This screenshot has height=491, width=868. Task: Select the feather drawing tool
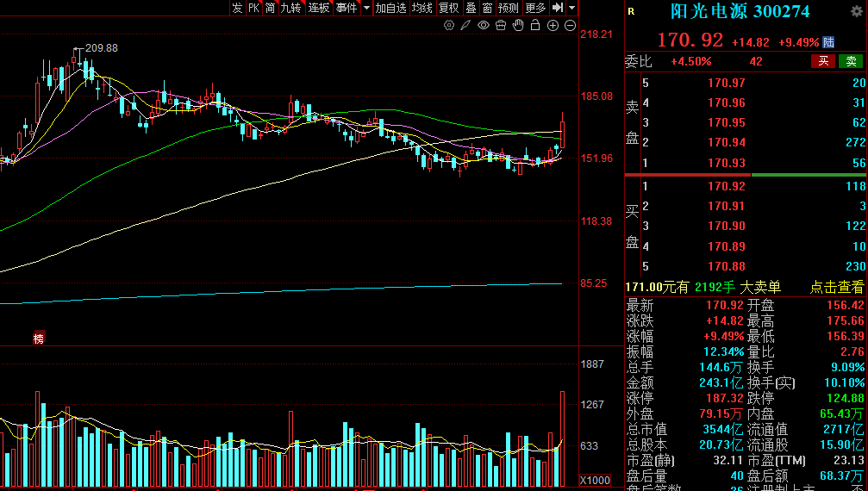[465, 26]
